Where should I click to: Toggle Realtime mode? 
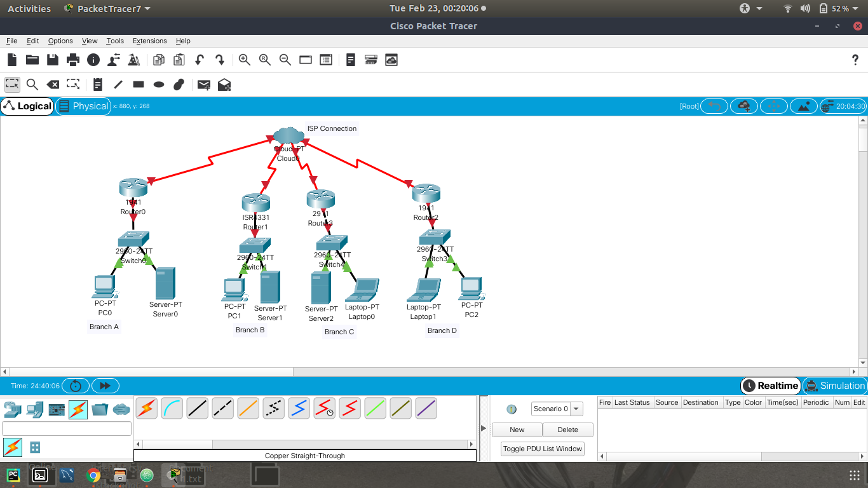tap(770, 386)
